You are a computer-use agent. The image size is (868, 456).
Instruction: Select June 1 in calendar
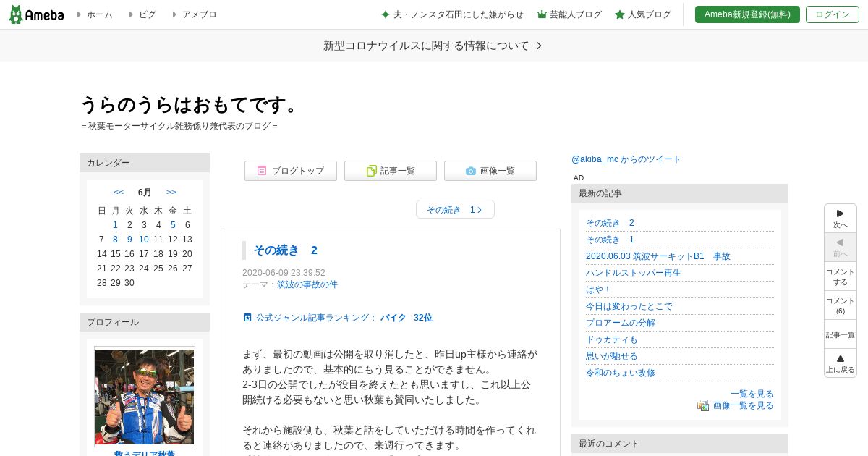click(x=115, y=225)
